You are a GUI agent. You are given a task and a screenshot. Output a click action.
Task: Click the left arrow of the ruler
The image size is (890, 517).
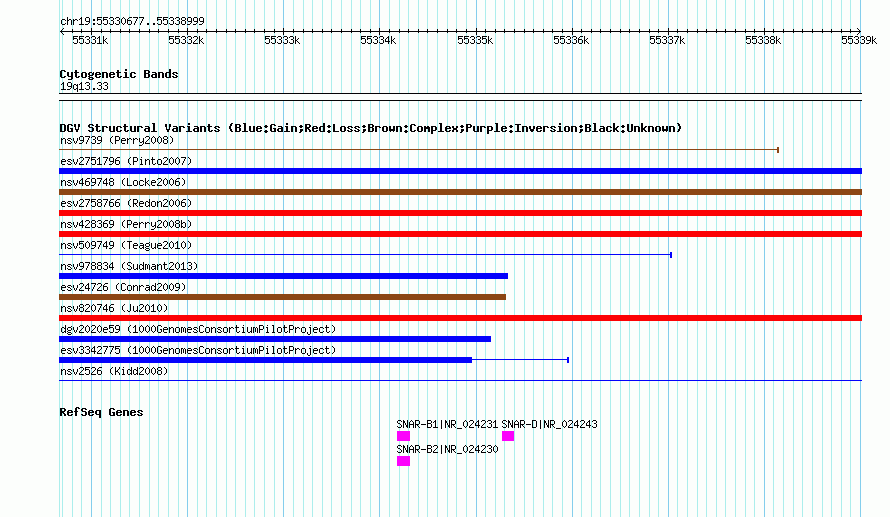[62, 32]
